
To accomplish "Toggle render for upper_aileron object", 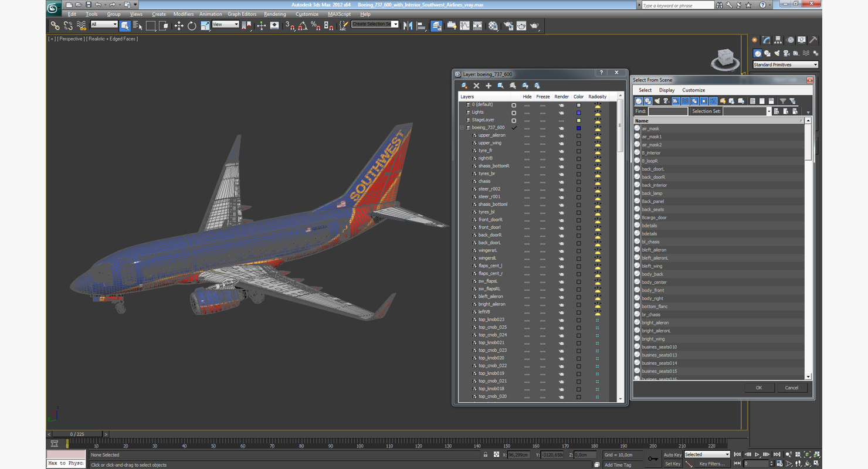I will [x=561, y=135].
